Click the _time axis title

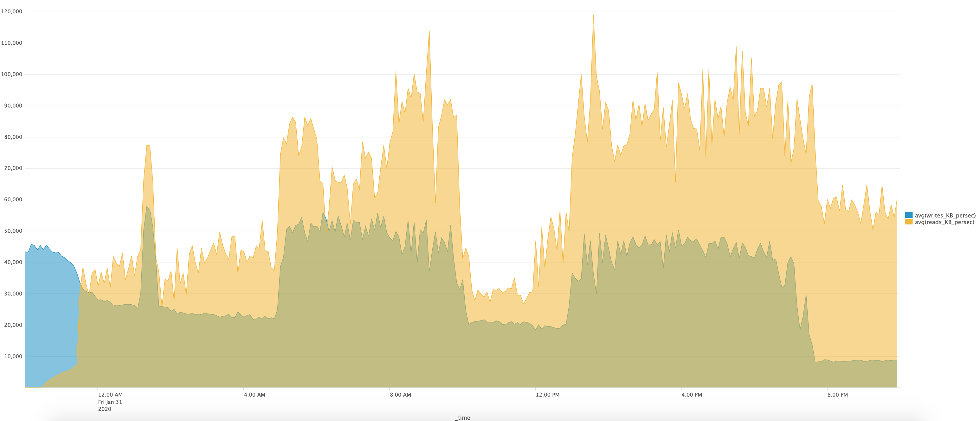coord(462,418)
